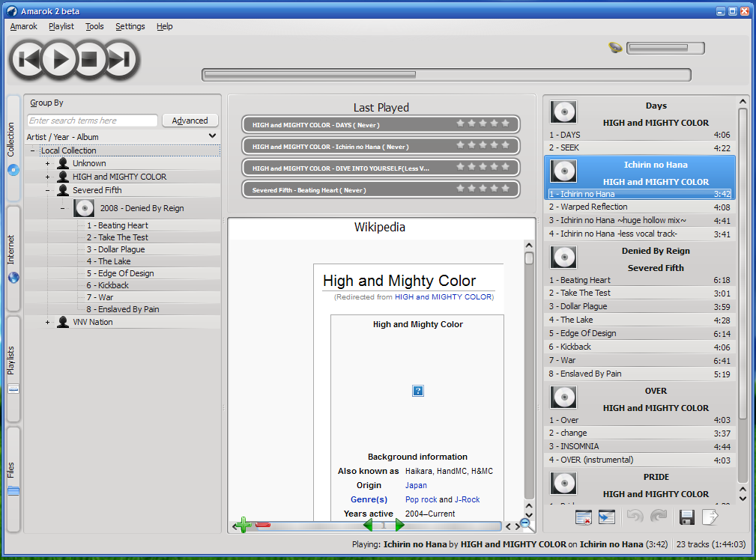Click the show active track icon
The height and width of the screenshot is (560, 756).
click(x=607, y=517)
